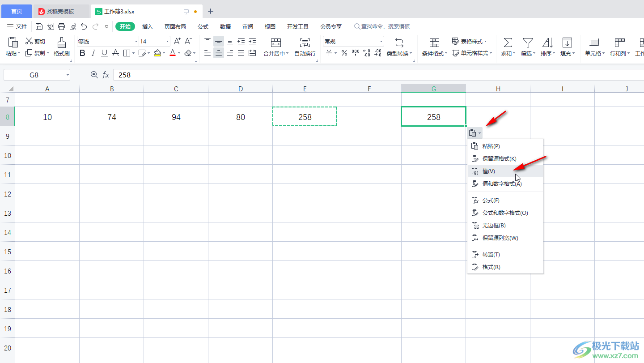Click Merge and Center (合并居中) icon
Viewport: 644px width, 363px height.
(276, 43)
